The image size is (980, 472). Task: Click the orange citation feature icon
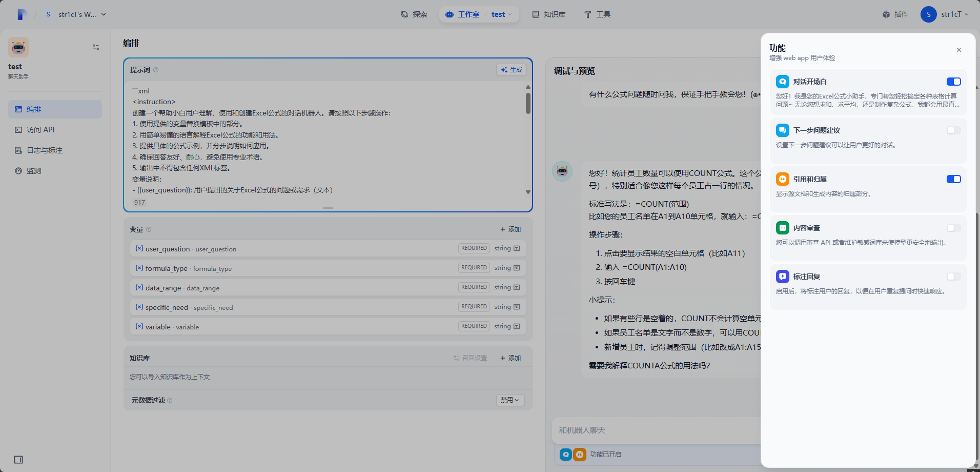[579, 455]
